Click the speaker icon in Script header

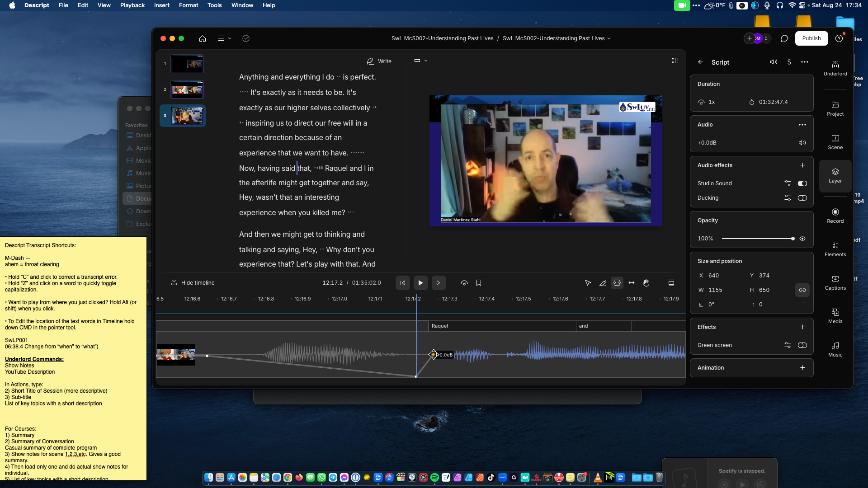point(774,62)
